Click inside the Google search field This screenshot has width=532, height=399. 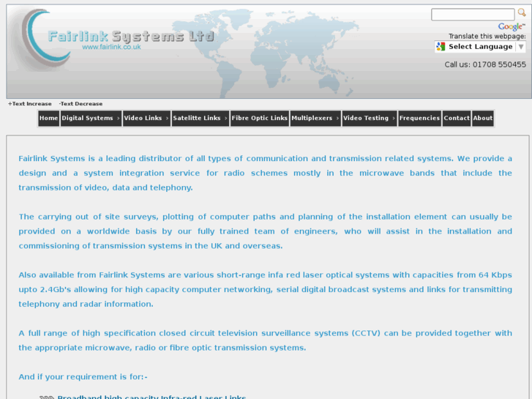tap(473, 15)
